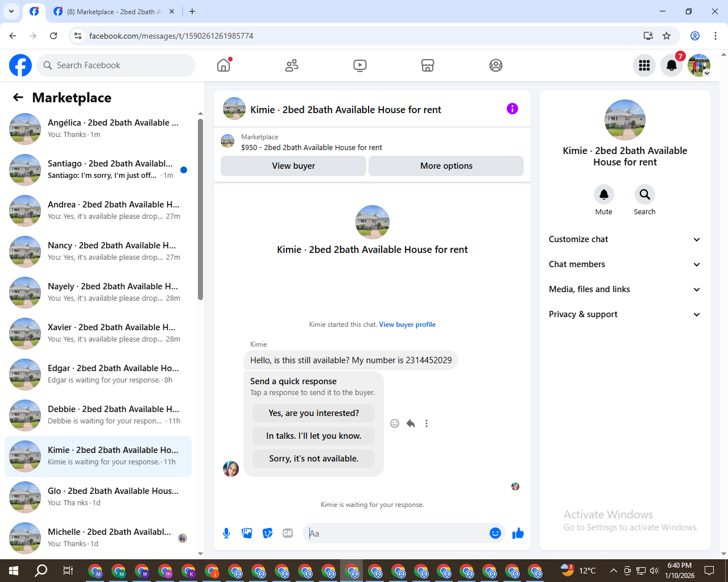The height and width of the screenshot is (582, 728).
Task: Record a voice clip microphone icon
Action: [x=226, y=533]
